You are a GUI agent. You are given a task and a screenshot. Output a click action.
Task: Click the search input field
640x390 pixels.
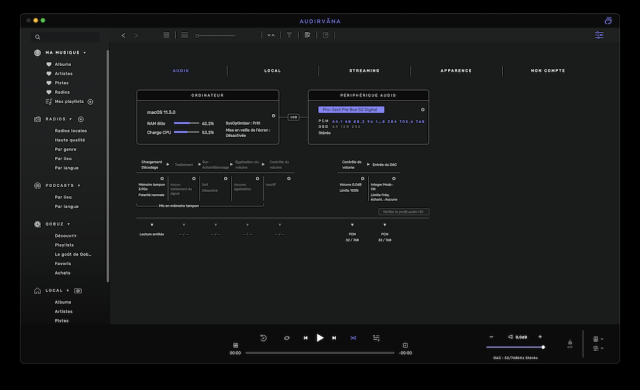pyautogui.click(x=65, y=37)
